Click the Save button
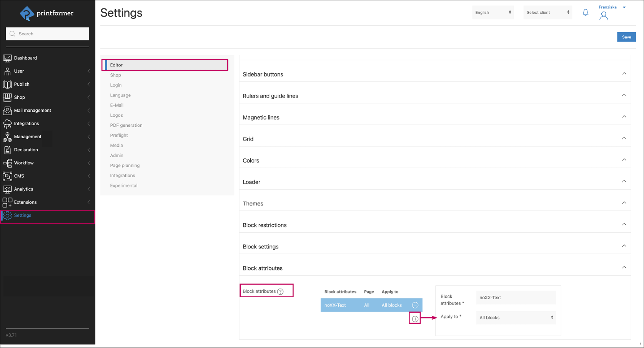 tap(626, 37)
